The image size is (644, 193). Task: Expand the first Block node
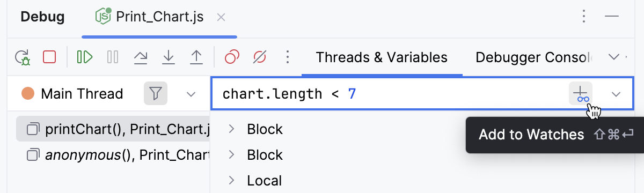coord(232,129)
